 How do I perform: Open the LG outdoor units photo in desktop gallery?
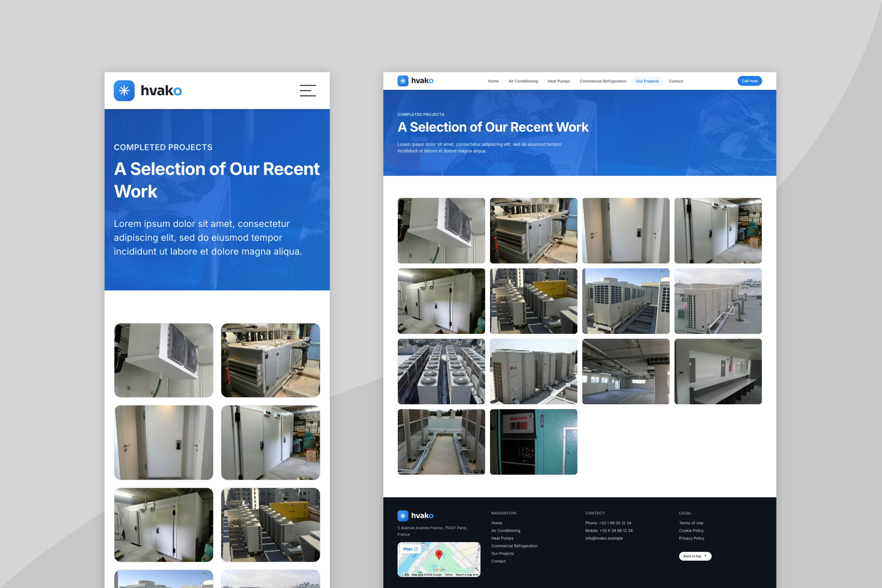533,372
